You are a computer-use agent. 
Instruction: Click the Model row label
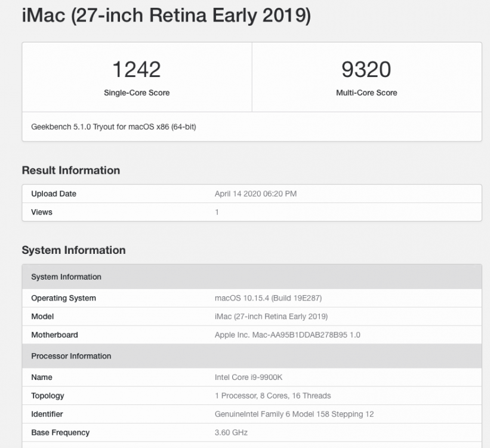pos(42,317)
